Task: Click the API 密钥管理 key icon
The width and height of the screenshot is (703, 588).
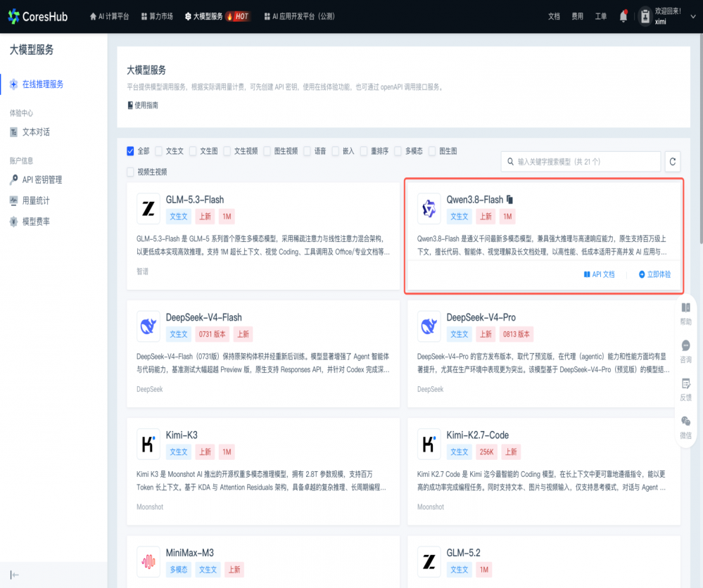Action: point(14,180)
